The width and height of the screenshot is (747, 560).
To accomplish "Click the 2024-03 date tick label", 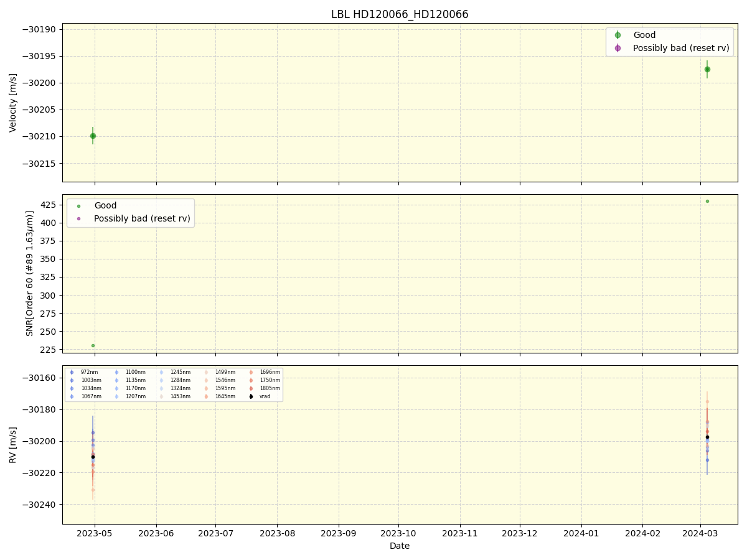I will [701, 533].
